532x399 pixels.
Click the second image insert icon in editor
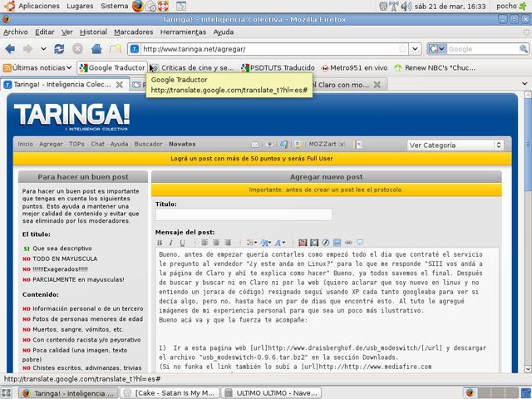coord(314,242)
